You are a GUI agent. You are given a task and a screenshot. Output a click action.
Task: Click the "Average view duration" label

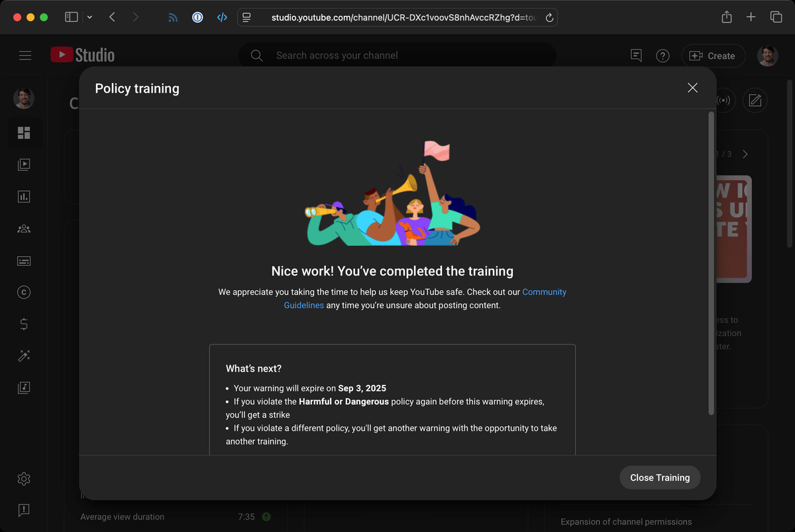(x=123, y=517)
